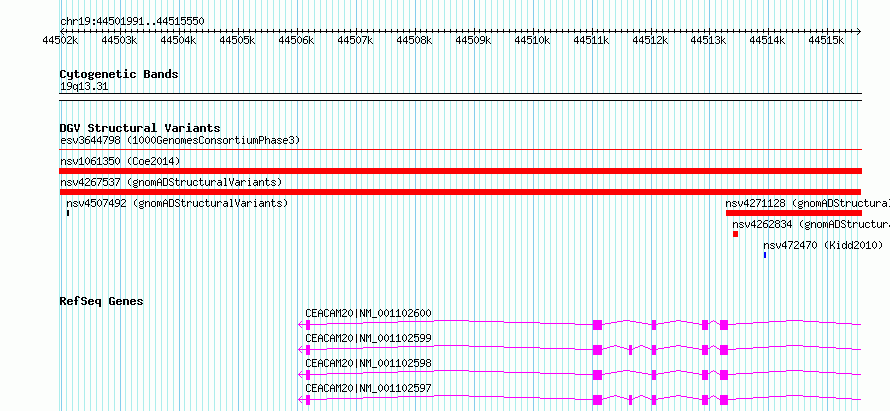Click the strand arrow of transcript NM_001102598
890x411 pixels.
[301, 375]
